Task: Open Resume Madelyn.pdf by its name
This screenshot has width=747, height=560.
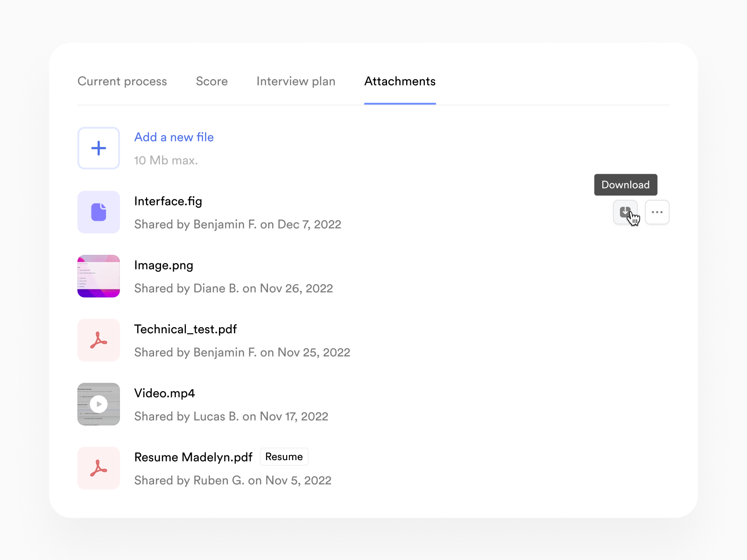Action: click(x=193, y=457)
